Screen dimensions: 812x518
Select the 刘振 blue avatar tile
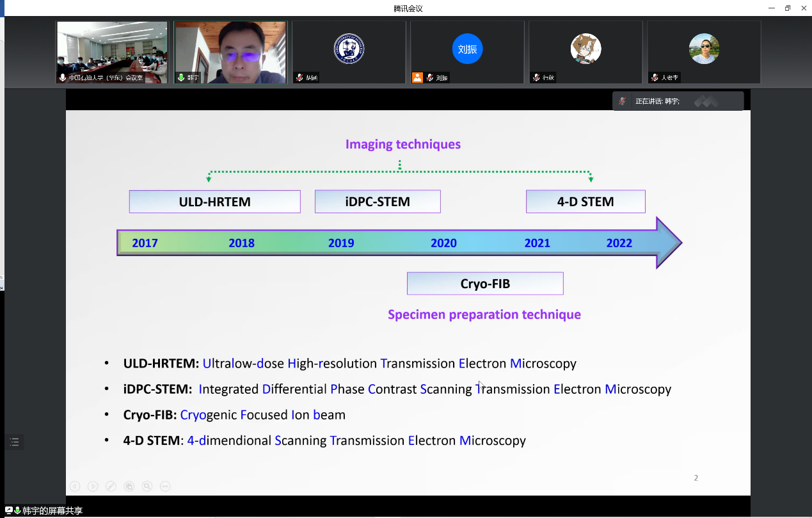coord(467,49)
